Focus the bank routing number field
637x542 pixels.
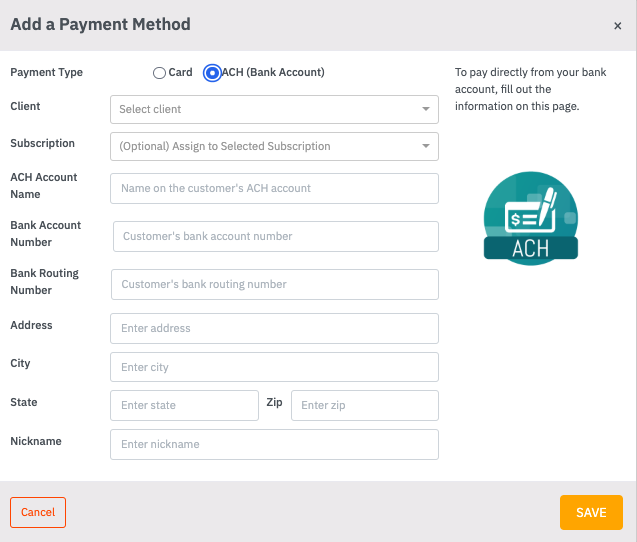(275, 284)
